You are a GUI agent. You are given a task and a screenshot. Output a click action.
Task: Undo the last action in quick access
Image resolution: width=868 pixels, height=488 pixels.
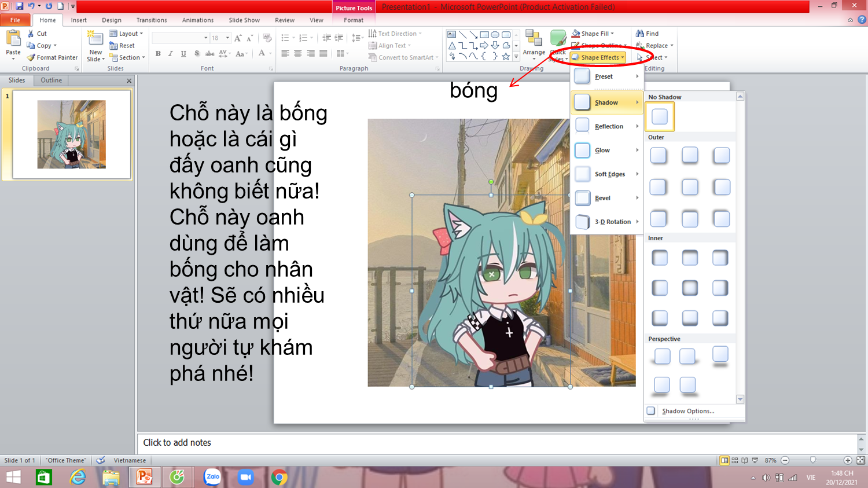(x=32, y=6)
